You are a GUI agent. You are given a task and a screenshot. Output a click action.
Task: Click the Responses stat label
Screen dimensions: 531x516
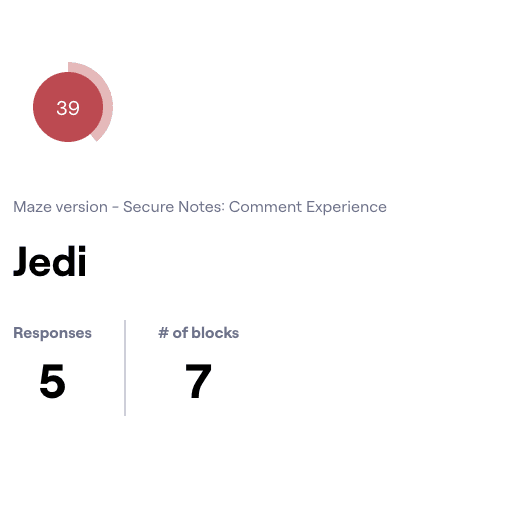52,333
